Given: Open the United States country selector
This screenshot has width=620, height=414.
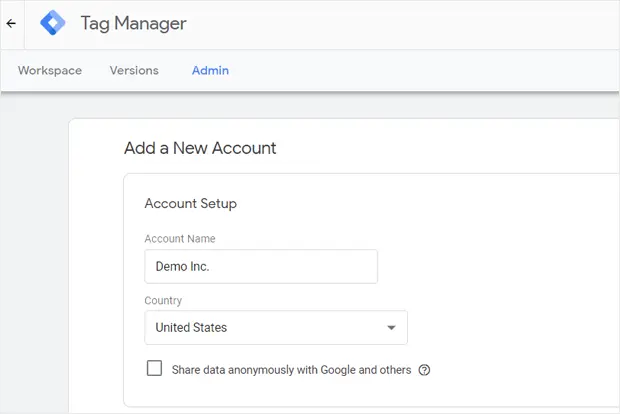Looking at the screenshot, I should tap(276, 327).
